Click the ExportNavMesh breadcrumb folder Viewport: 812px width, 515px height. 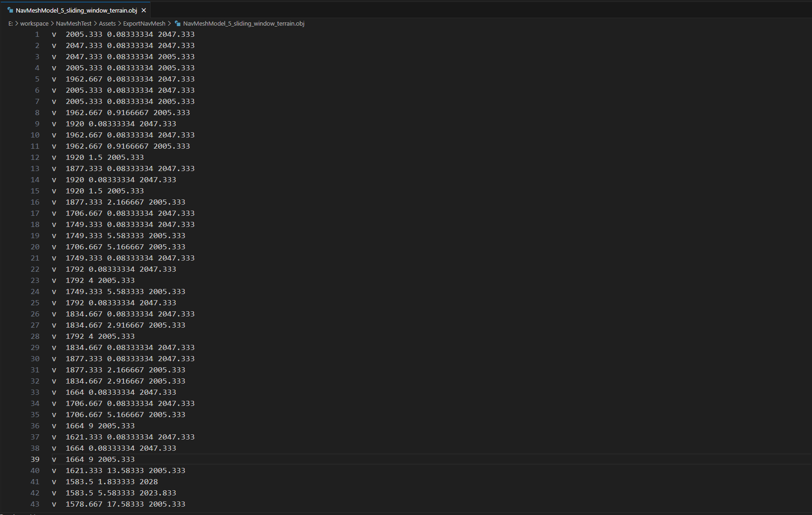[144, 23]
